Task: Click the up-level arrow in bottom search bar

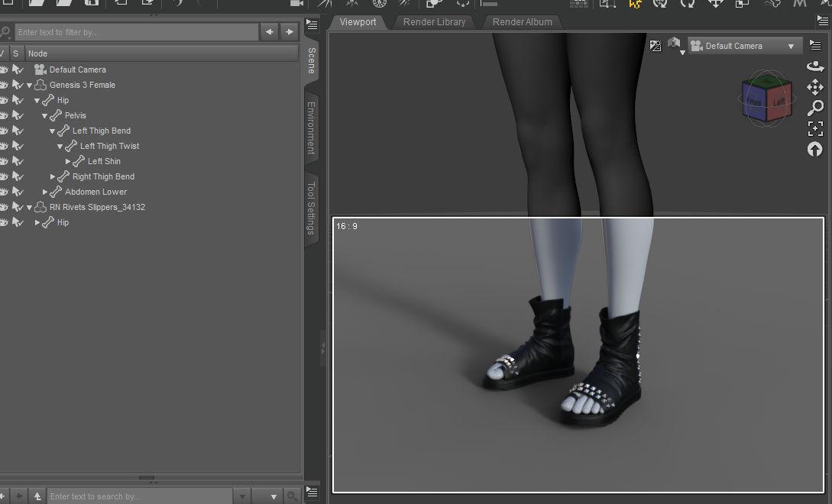Action: tap(37, 496)
